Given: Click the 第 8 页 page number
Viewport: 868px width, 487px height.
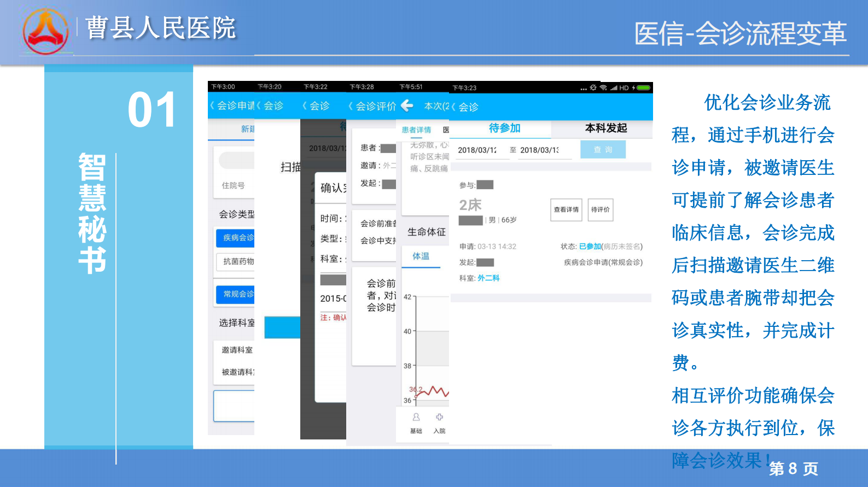Looking at the screenshot, I should tap(794, 469).
